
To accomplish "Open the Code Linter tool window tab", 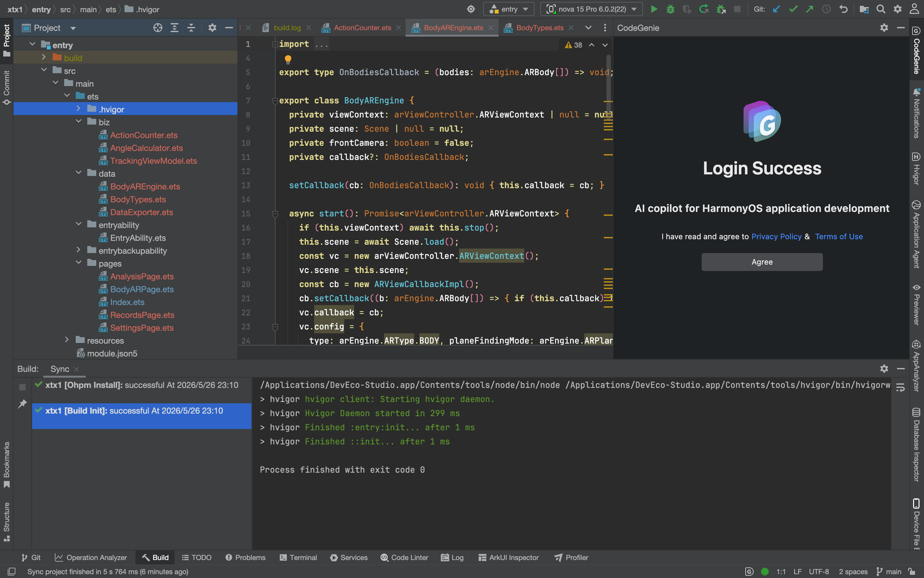I will point(404,557).
